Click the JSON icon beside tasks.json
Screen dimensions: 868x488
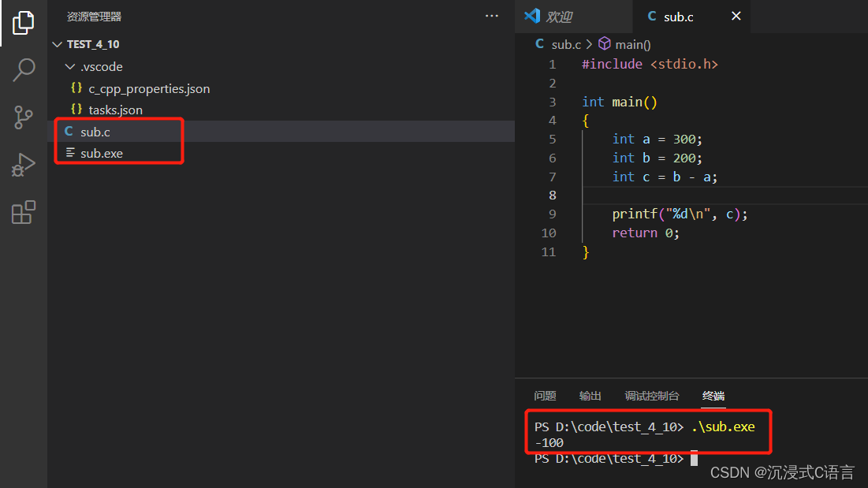pyautogui.click(x=76, y=109)
